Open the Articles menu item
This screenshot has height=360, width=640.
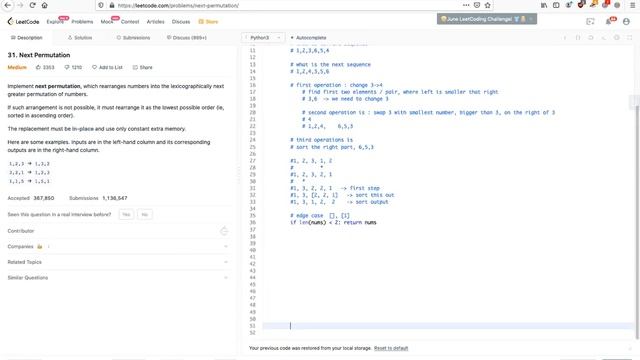156,22
